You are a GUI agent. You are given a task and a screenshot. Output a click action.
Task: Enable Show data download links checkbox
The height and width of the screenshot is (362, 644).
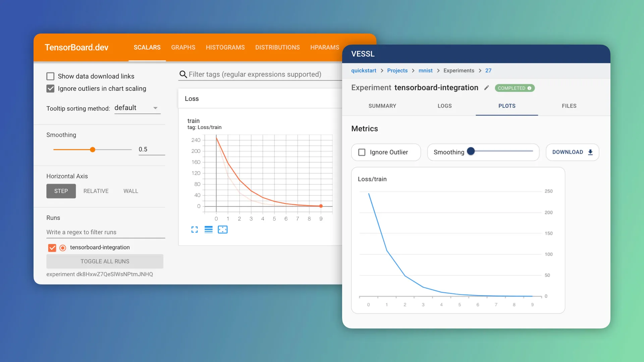(x=50, y=76)
